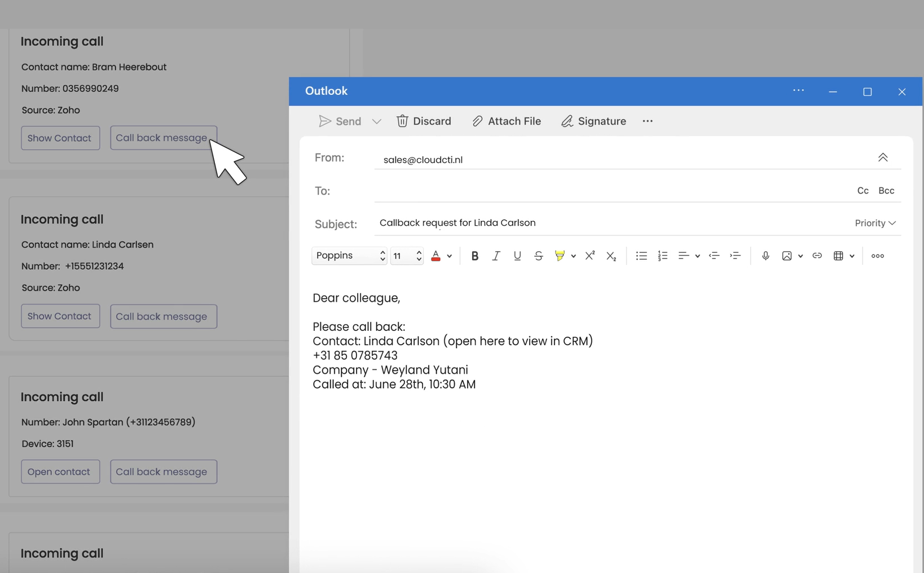Apply subscript formatting
Image resolution: width=924 pixels, height=573 pixels.
[611, 256]
